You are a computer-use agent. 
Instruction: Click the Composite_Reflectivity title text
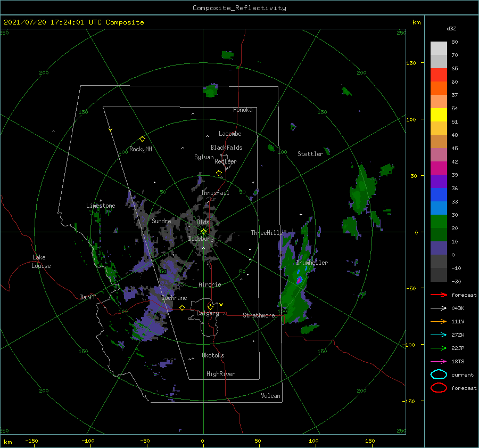point(239,8)
